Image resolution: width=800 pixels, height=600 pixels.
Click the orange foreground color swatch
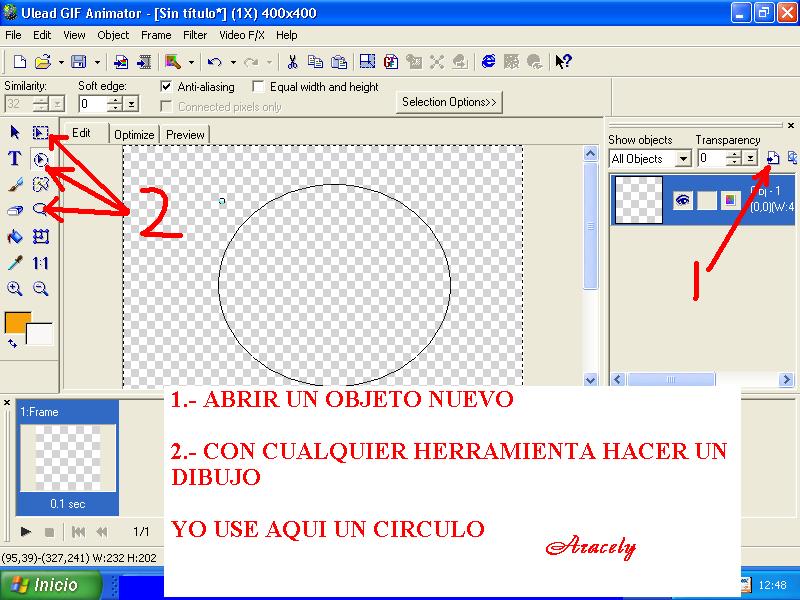click(15, 322)
